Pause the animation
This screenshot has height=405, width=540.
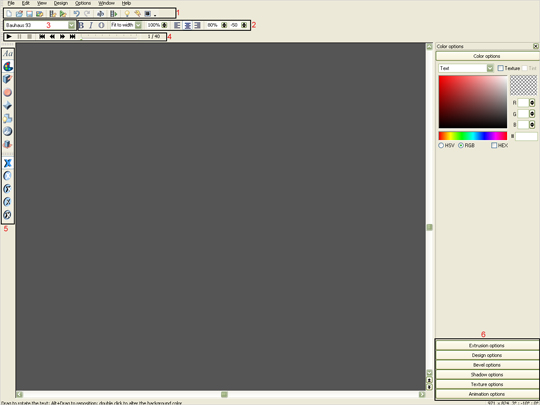[x=19, y=37]
